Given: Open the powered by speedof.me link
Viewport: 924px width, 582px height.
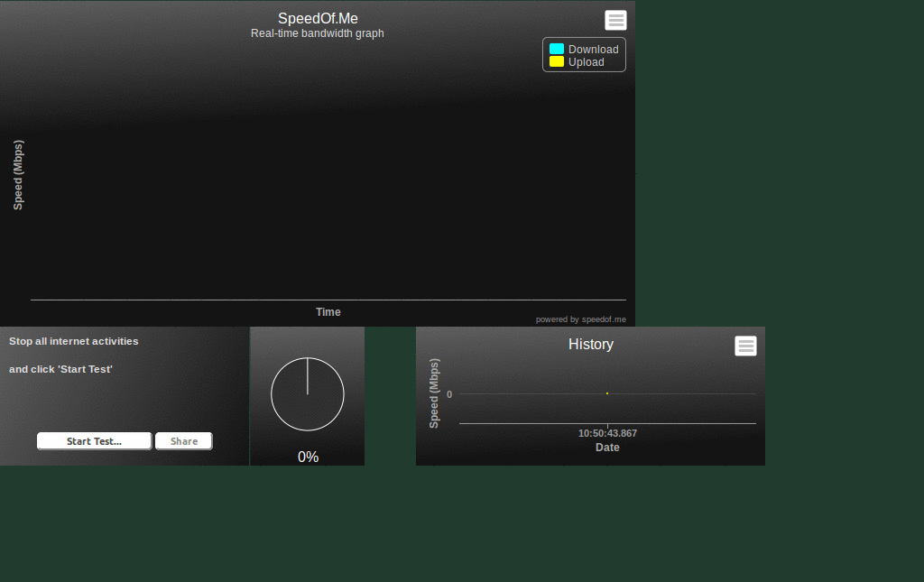Looking at the screenshot, I should (x=580, y=319).
